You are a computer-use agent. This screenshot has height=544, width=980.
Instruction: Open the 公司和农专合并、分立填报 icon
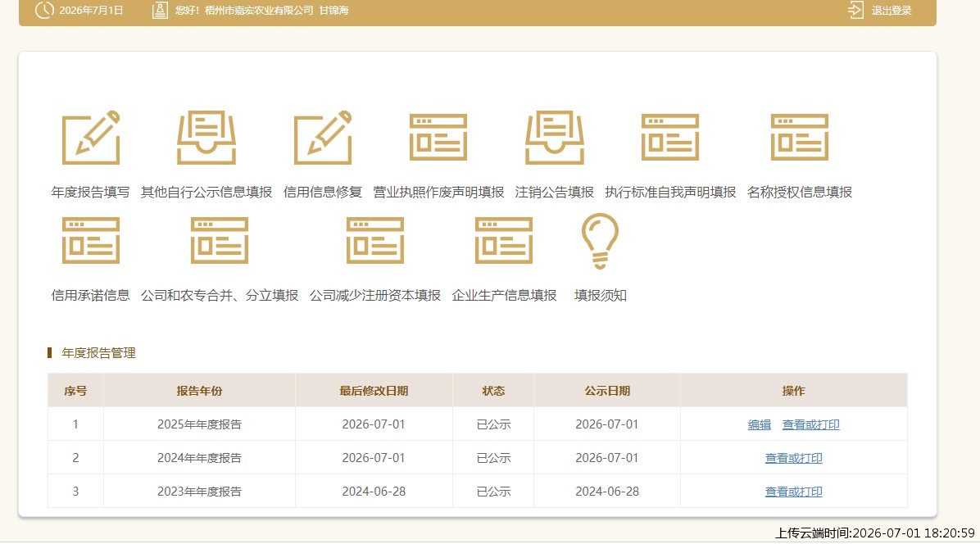[x=220, y=241]
